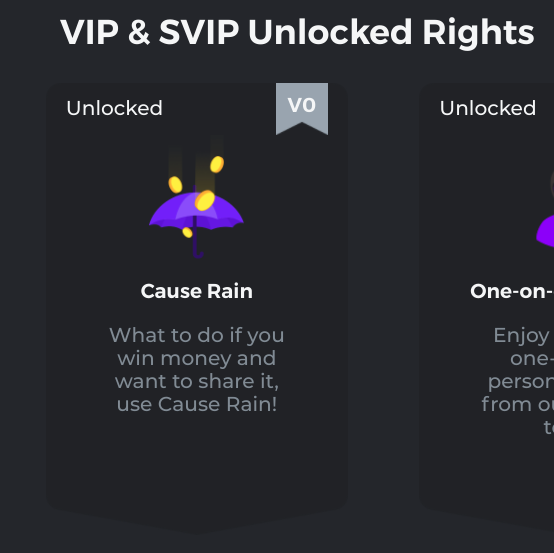Click the 'win money and' description line
This screenshot has width=554, height=553.
tap(196, 358)
